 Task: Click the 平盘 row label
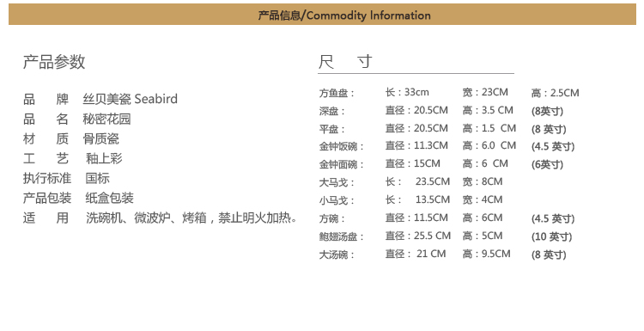click(x=332, y=130)
